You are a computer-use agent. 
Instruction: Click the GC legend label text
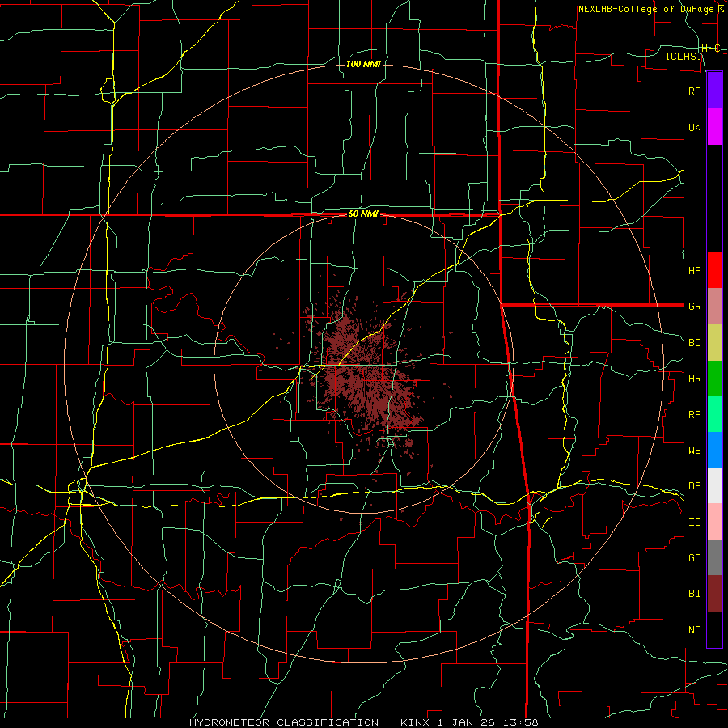(x=694, y=557)
